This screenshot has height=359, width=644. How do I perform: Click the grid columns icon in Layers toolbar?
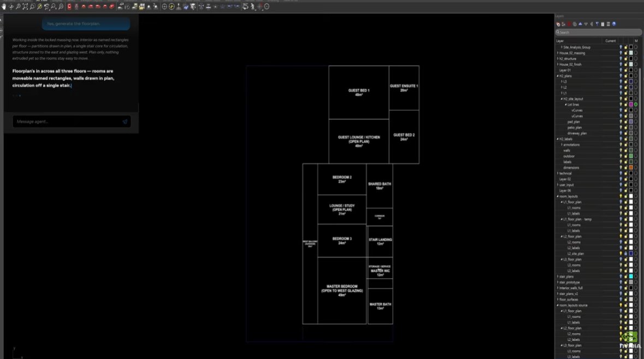point(602,24)
